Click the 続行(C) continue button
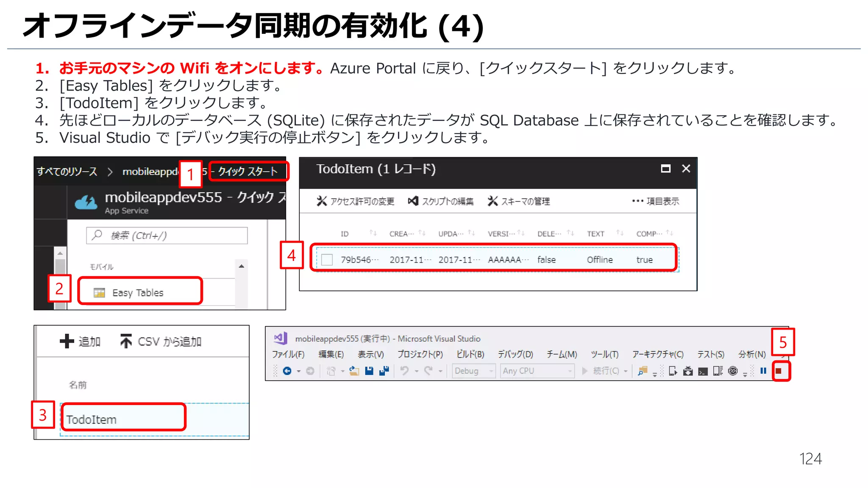 601,371
